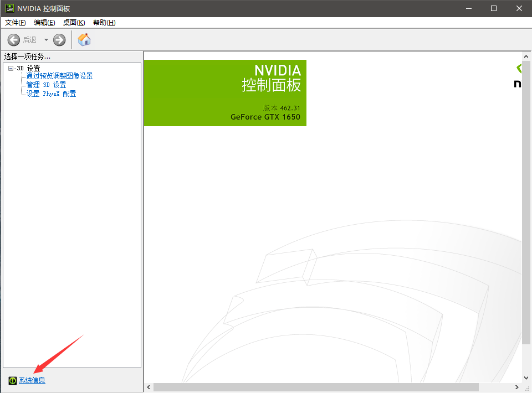The height and width of the screenshot is (393, 532).
Task: Open the 编辑(E) menu
Action: coord(44,23)
